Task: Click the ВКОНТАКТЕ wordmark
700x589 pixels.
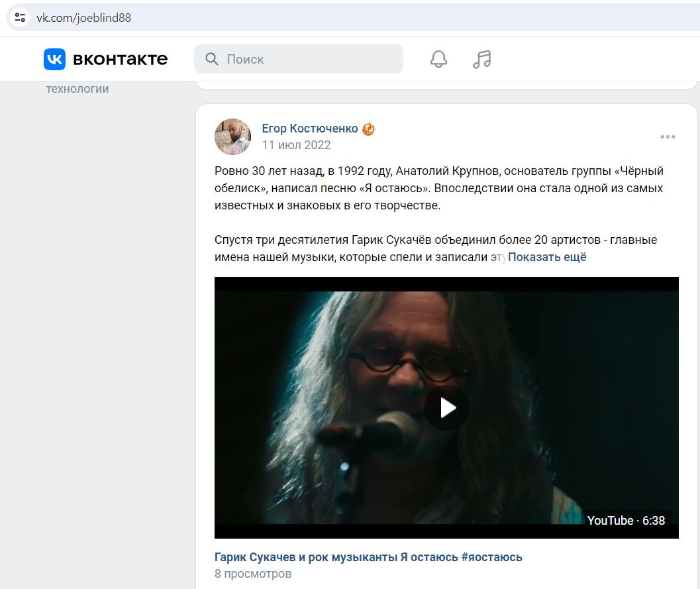Action: (120, 59)
